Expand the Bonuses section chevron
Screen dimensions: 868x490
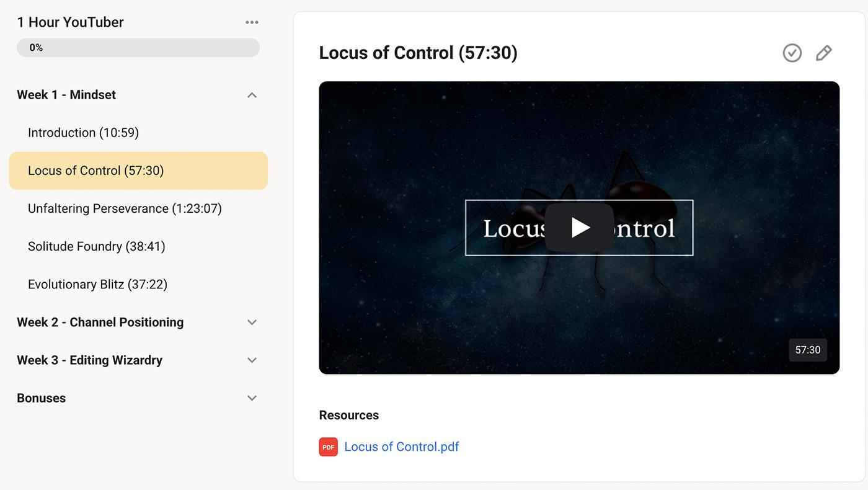coord(252,398)
